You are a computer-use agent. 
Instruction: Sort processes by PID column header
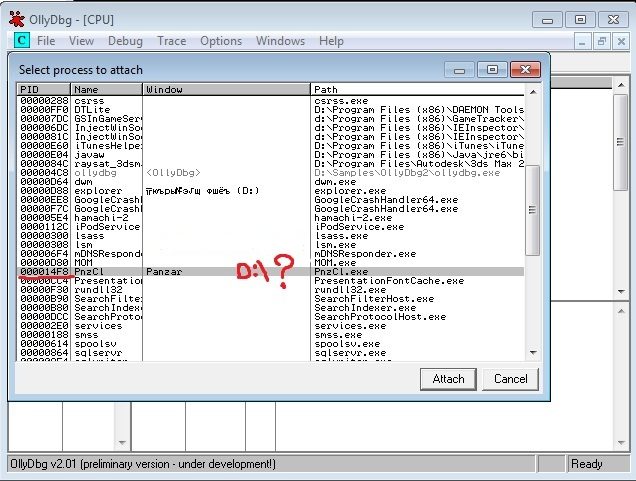[x=44, y=90]
